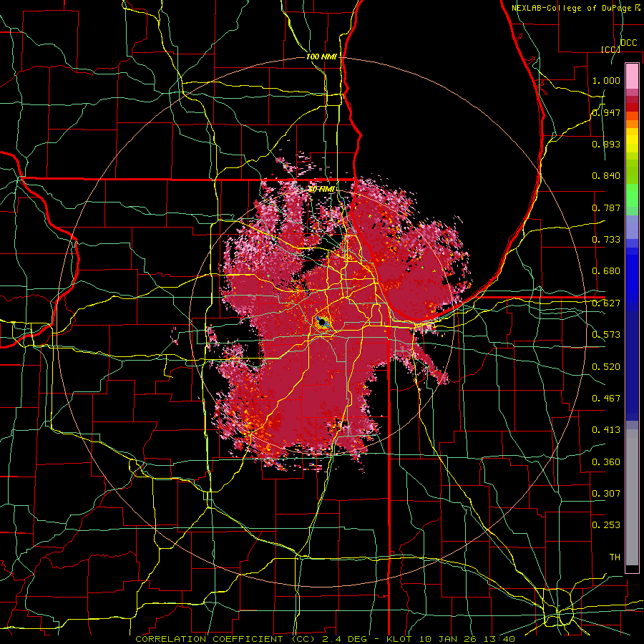Click the 0.413 legend value
644x644 pixels.
click(x=606, y=430)
